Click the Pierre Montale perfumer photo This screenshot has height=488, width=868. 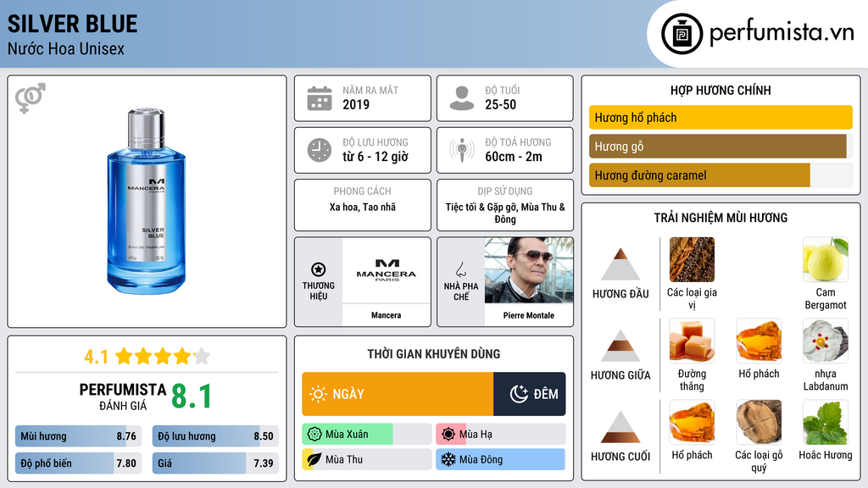point(528,270)
